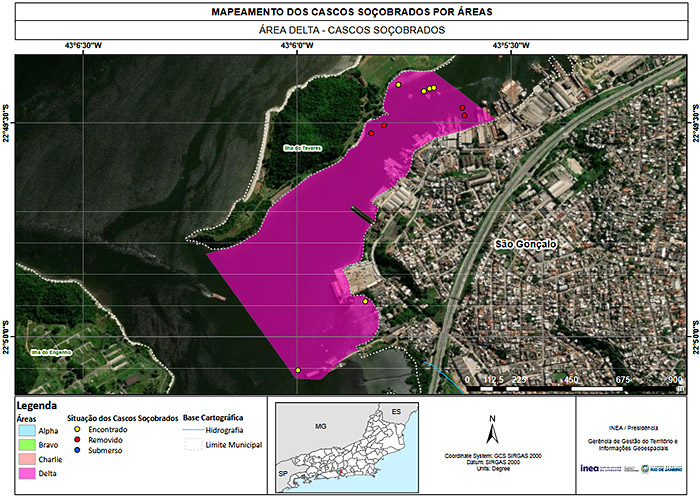This screenshot has width=700, height=497.
Task: Click the scale bar 450 value
Action: coord(571,380)
